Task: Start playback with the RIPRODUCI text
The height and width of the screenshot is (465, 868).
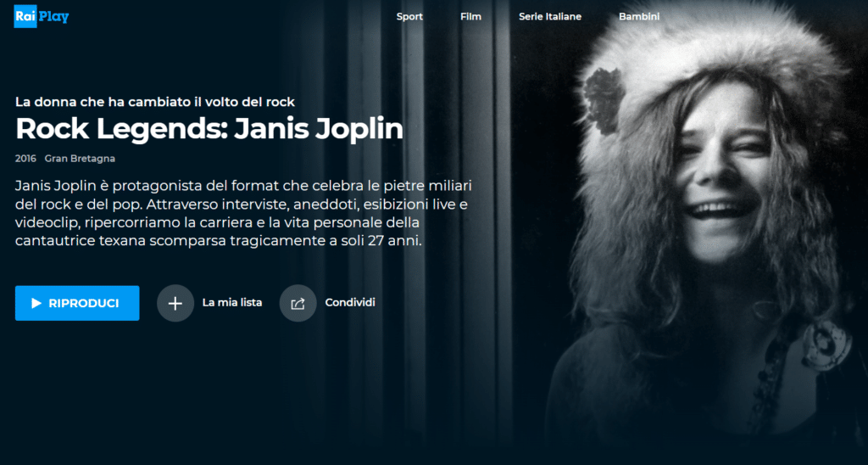Action: point(84,303)
